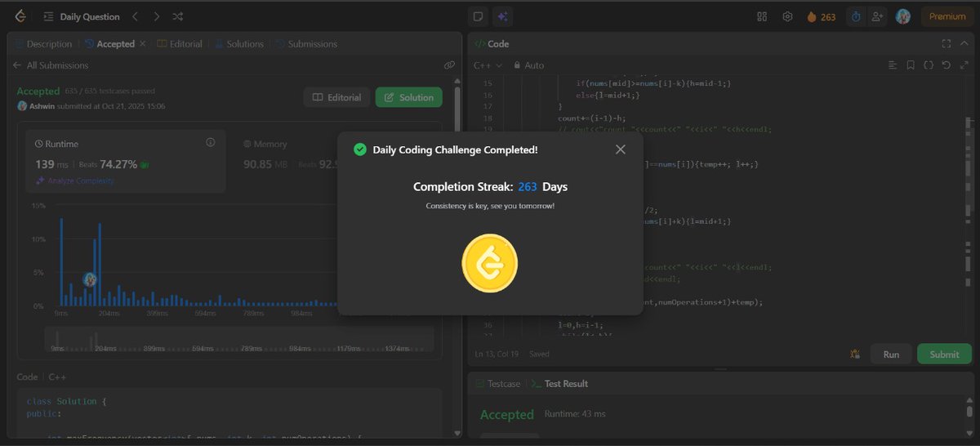Open the Daily Question problem list
This screenshot has height=446, width=980.
pyautogui.click(x=81, y=16)
